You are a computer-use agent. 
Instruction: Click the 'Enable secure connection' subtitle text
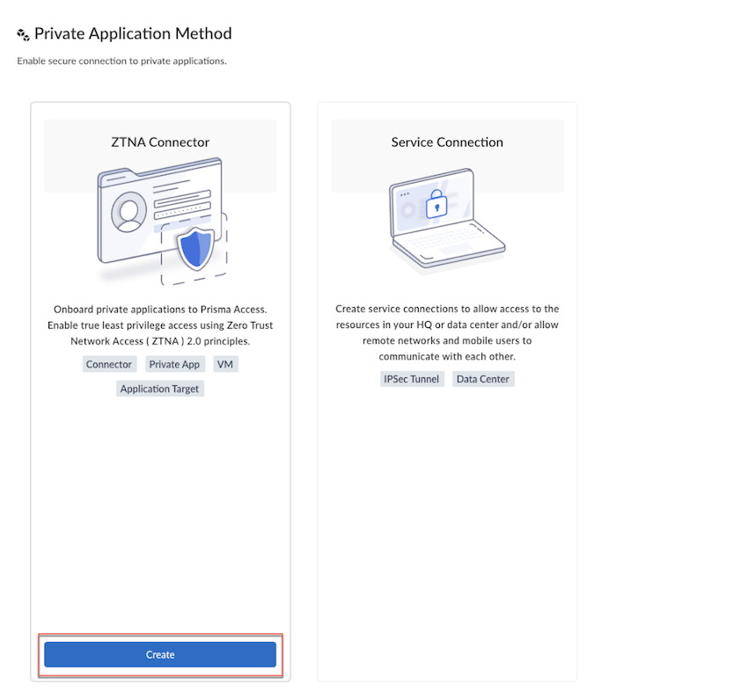(x=121, y=61)
